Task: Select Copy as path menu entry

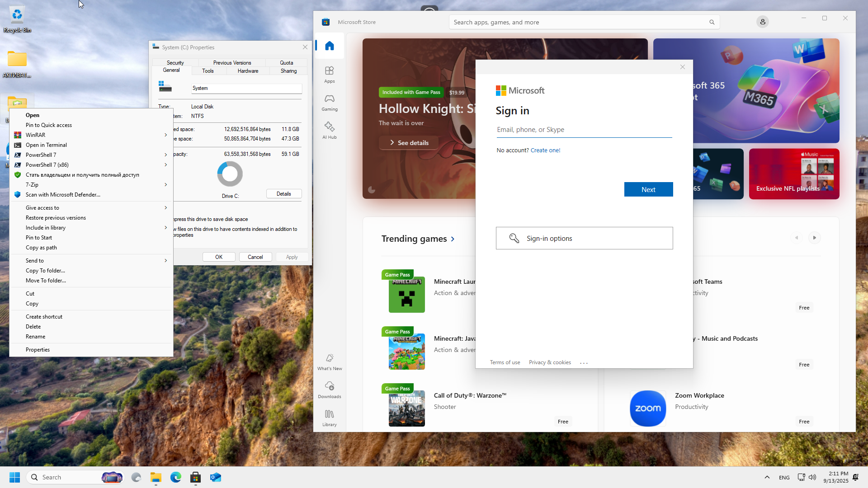Action: tap(91, 248)
